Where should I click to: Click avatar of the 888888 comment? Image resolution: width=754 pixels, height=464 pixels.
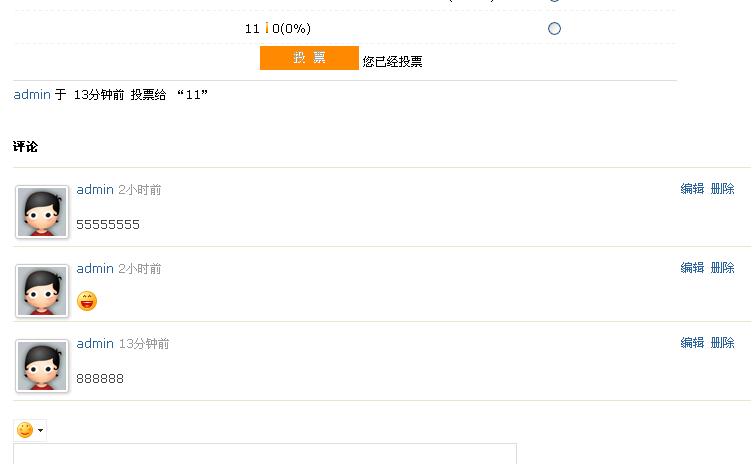coord(42,366)
